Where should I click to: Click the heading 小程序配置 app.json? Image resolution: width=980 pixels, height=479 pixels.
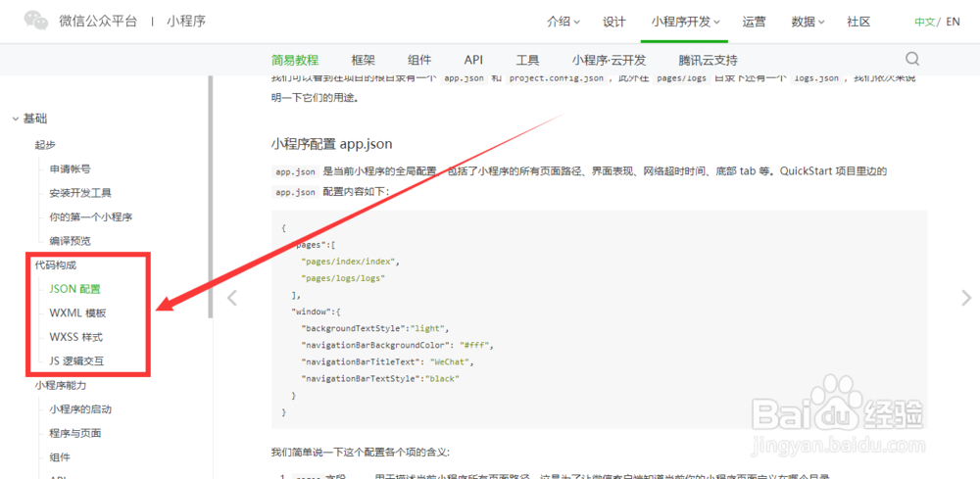(332, 144)
